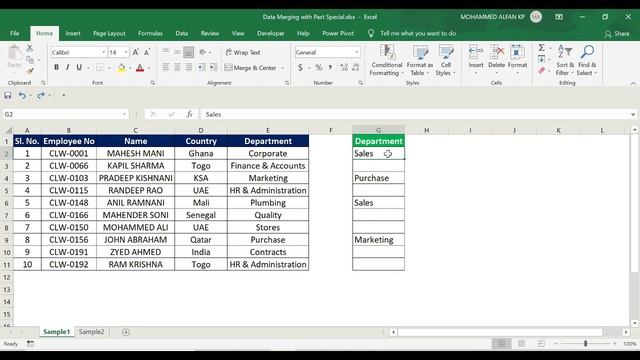Click the Orientation text angle icon

coord(203,52)
